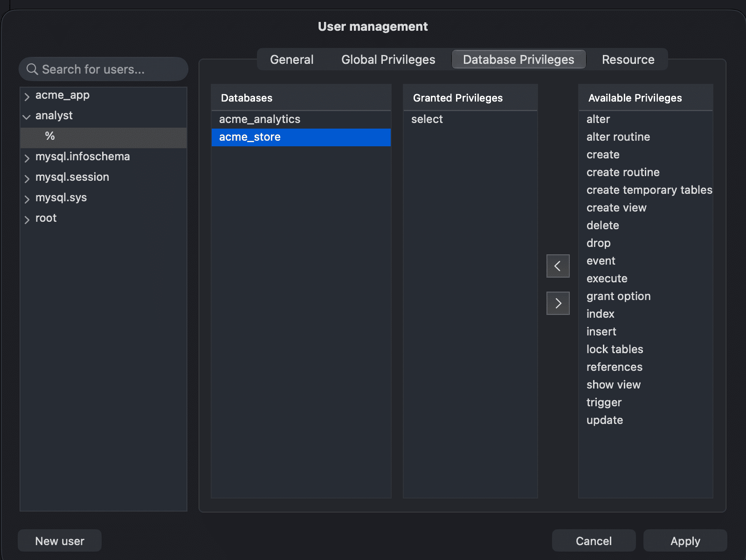This screenshot has width=746, height=560.
Task: Select the granted select privilege
Action: tap(470, 119)
